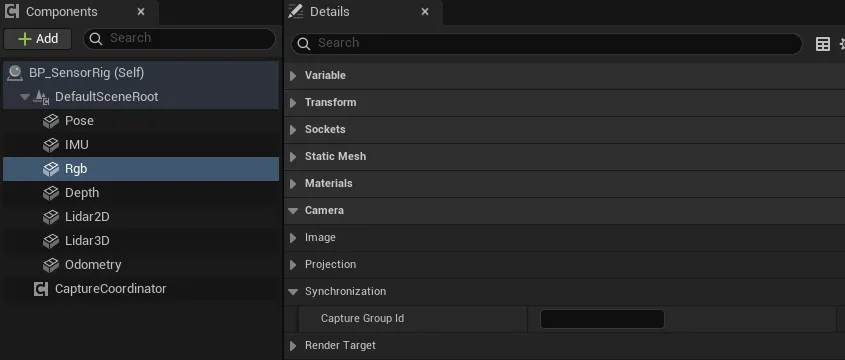Click the Components panel tab icon

click(x=12, y=11)
